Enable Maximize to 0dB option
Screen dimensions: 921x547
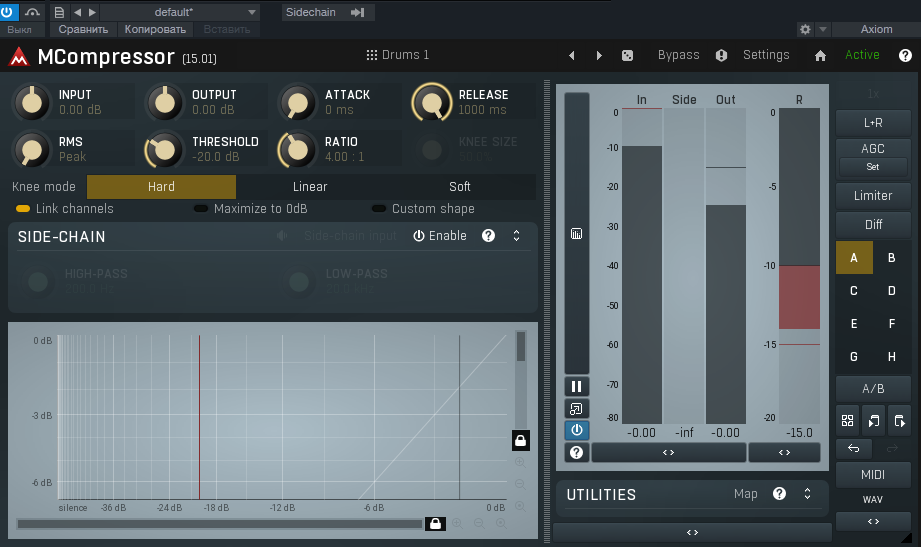coord(251,209)
